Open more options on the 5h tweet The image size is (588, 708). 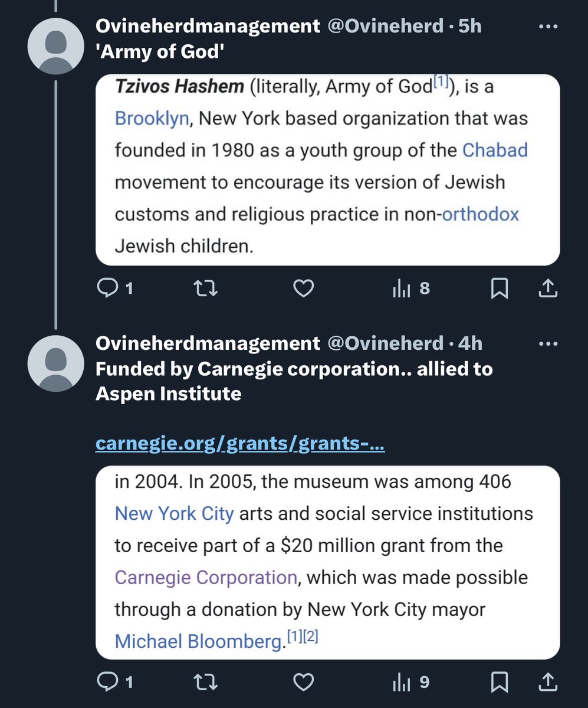[548, 28]
